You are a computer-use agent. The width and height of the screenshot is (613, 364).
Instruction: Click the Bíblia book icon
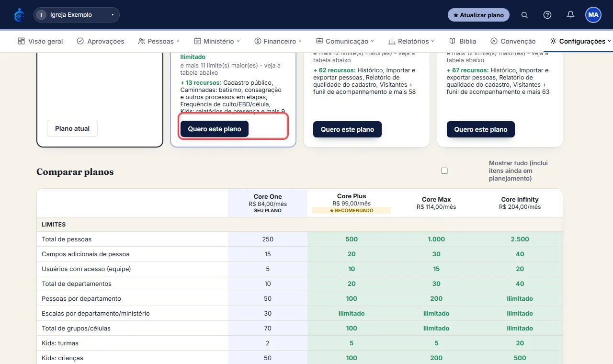(x=452, y=41)
